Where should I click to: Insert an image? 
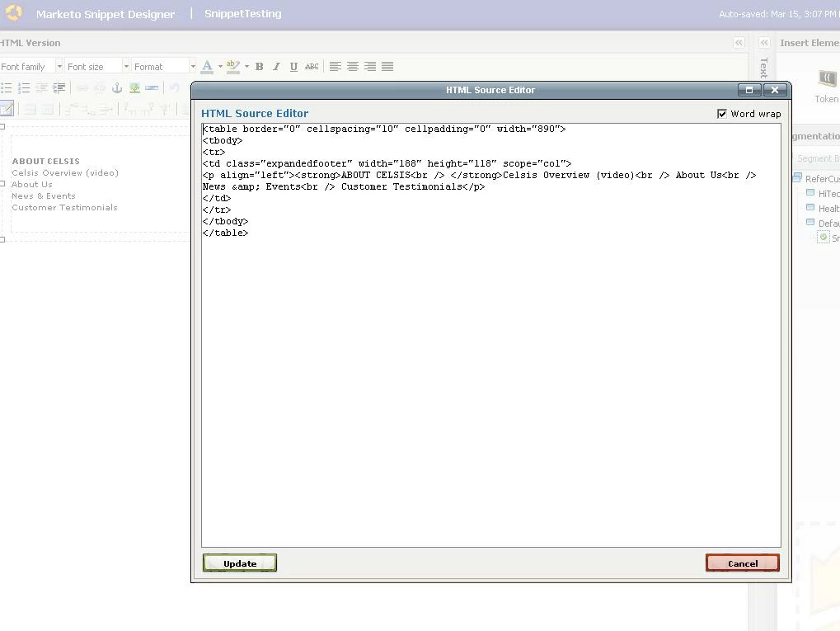134,87
